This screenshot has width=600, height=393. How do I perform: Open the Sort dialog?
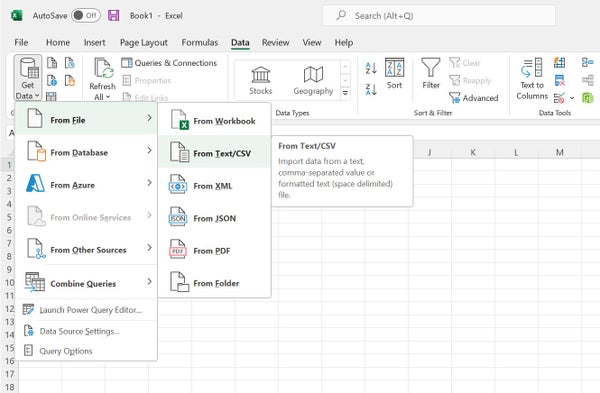pyautogui.click(x=394, y=74)
